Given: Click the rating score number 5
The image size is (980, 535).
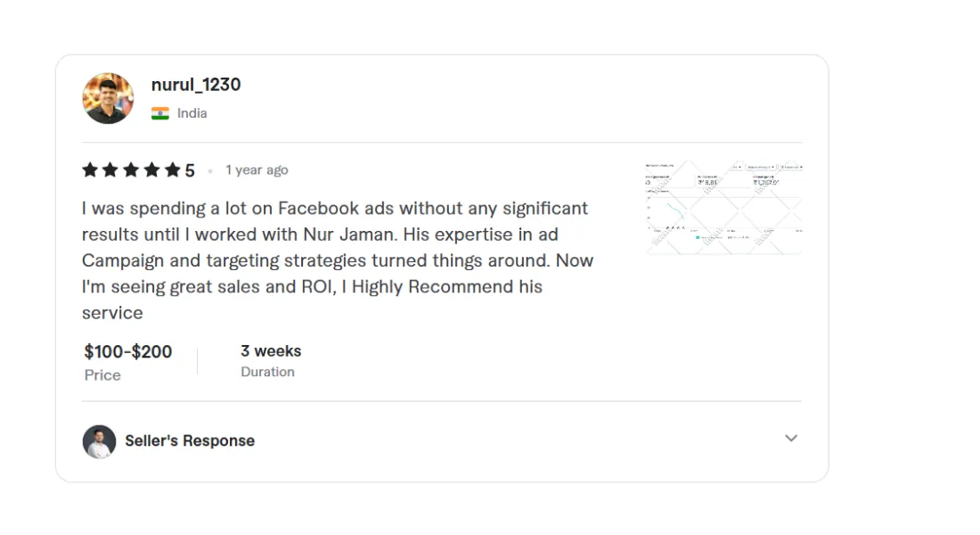Looking at the screenshot, I should [190, 170].
